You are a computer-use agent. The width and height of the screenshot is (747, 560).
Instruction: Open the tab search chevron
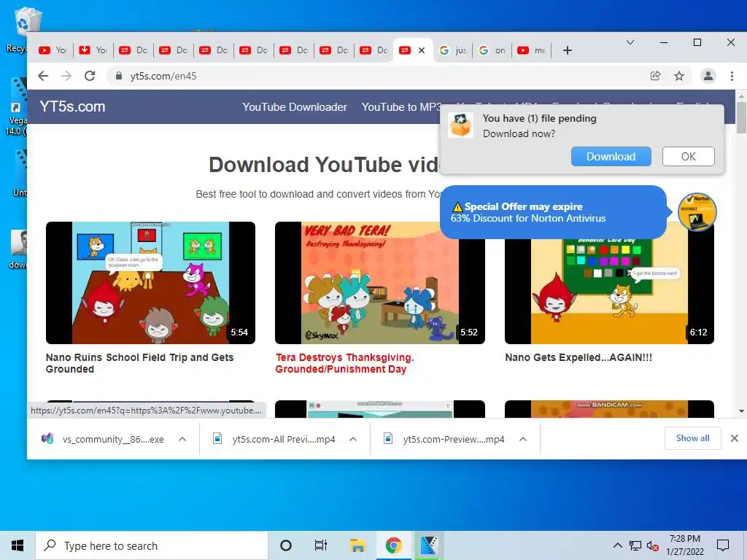[x=630, y=42]
